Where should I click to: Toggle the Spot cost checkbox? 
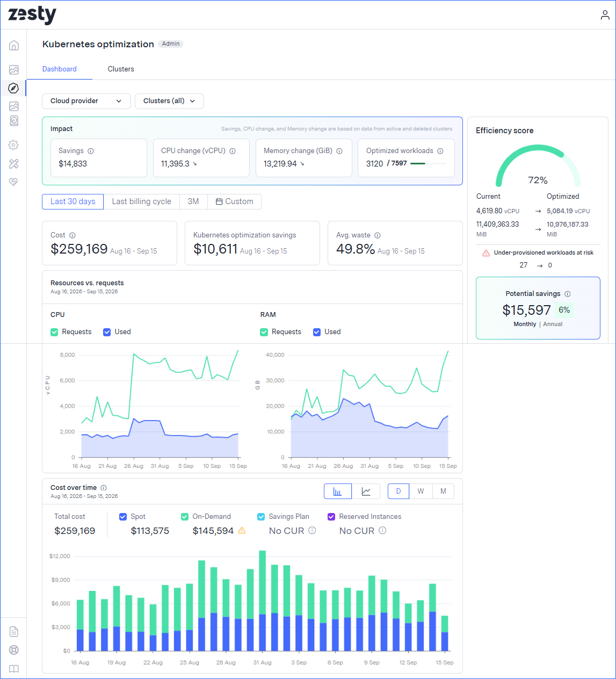click(x=123, y=517)
